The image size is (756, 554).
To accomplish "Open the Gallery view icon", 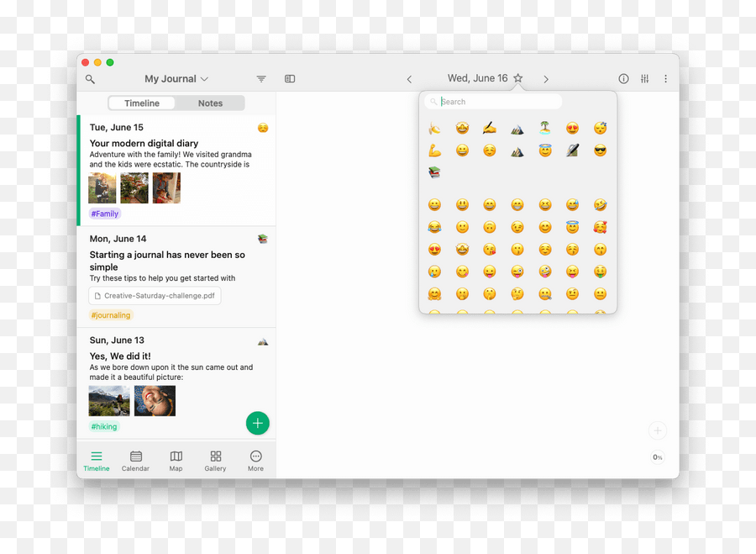I will pos(215,459).
